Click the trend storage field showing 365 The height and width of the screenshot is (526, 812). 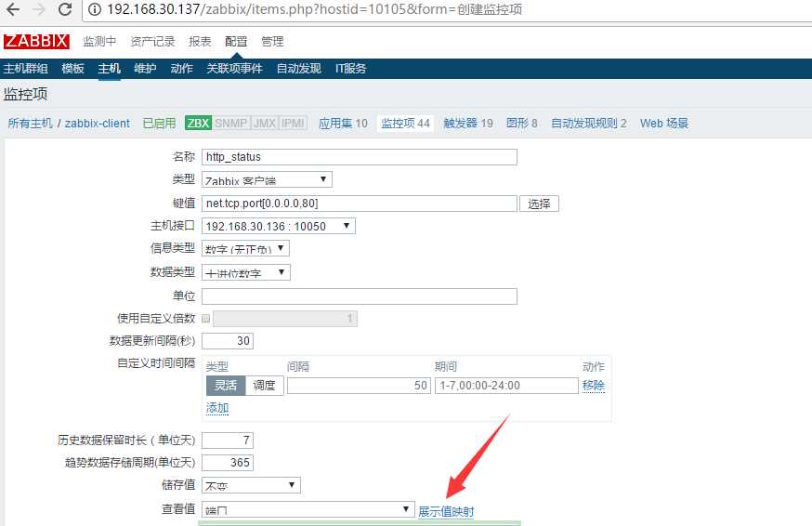pos(228,463)
